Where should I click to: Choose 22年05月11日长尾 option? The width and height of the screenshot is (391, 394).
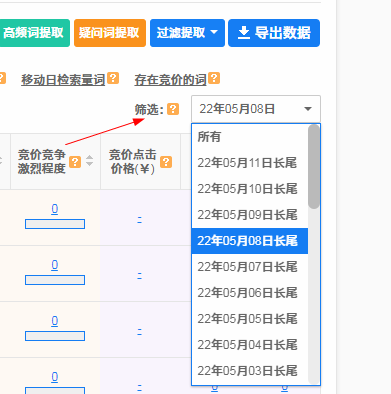250,163
